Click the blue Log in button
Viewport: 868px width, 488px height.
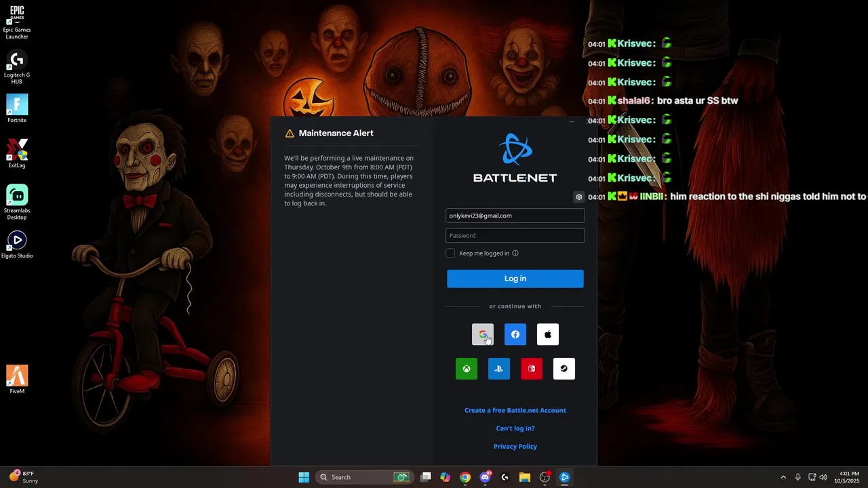(x=515, y=279)
